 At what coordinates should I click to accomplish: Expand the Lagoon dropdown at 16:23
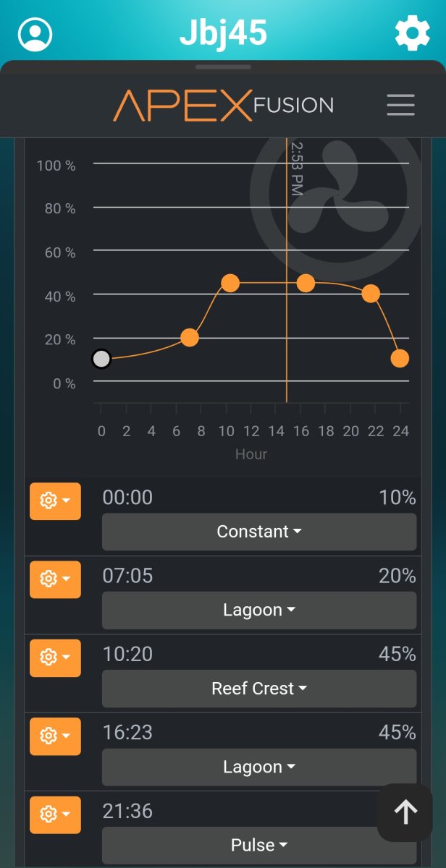(x=258, y=767)
